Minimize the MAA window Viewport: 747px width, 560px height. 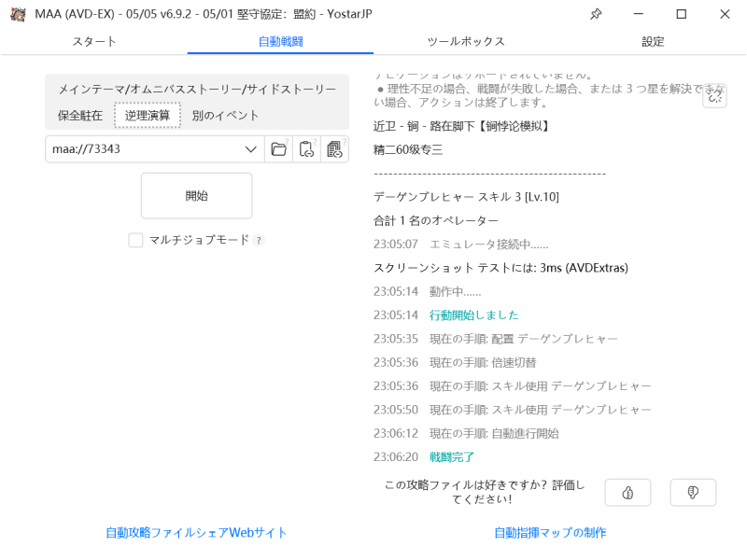pos(639,14)
